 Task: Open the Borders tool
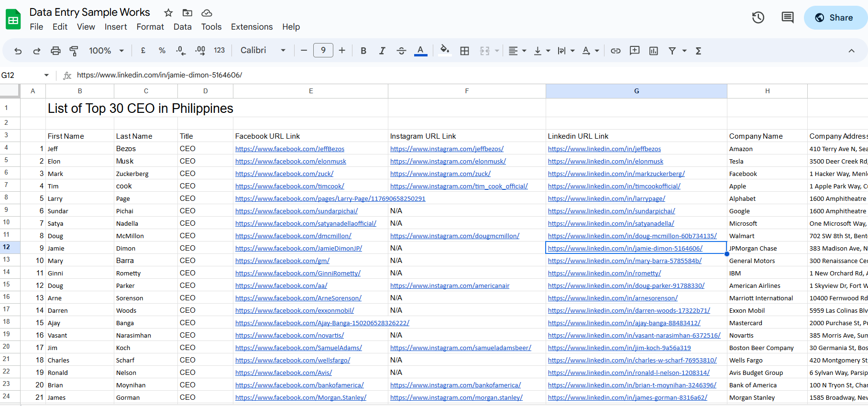464,51
